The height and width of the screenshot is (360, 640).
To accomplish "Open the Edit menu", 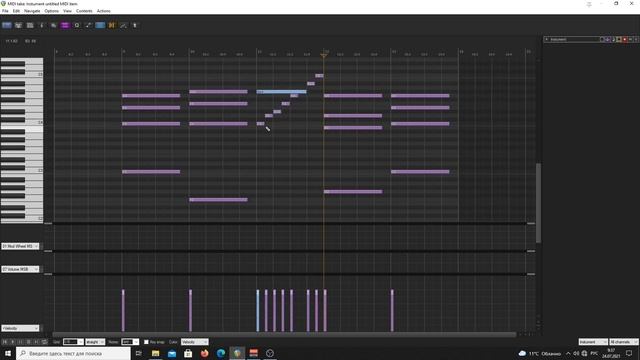I will [16, 11].
